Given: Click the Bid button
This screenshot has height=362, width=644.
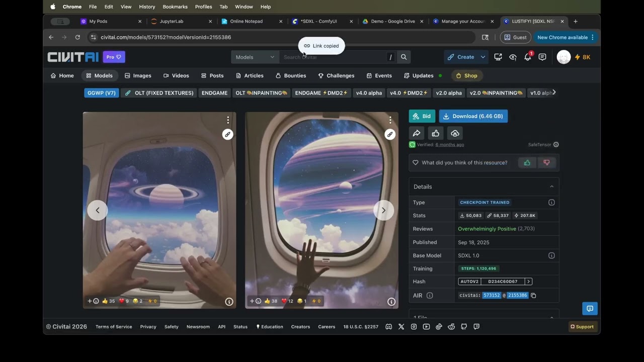Looking at the screenshot, I should tap(422, 116).
